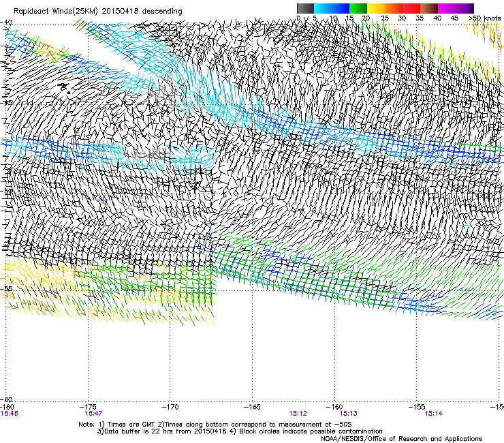
Task: Click the purple '15:13' time stamp
Action: [x=349, y=414]
